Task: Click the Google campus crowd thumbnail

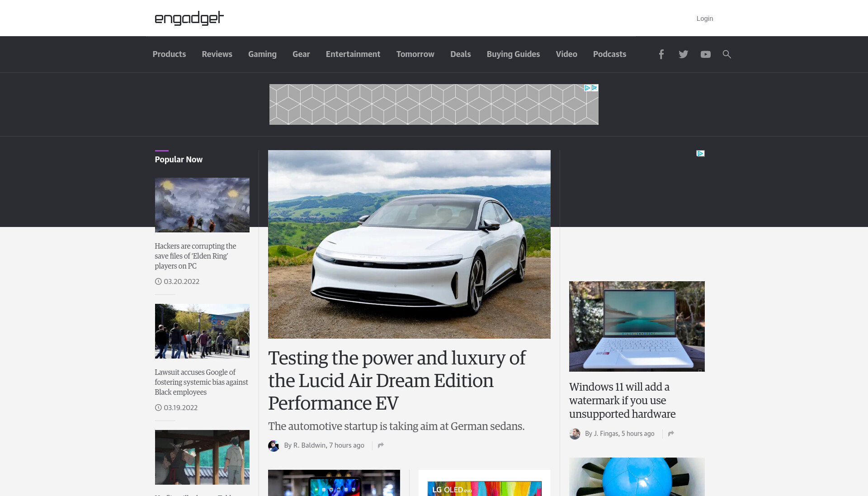Action: (x=202, y=331)
